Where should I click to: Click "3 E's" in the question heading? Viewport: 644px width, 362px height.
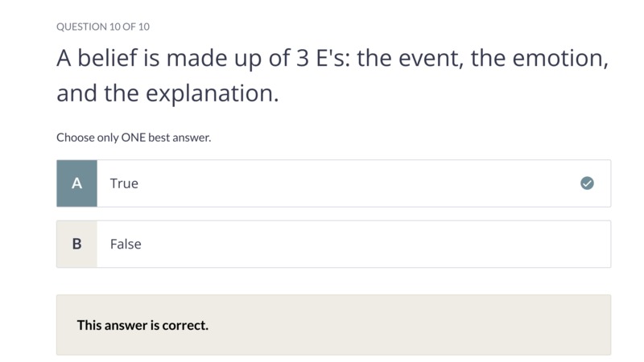coord(323,57)
